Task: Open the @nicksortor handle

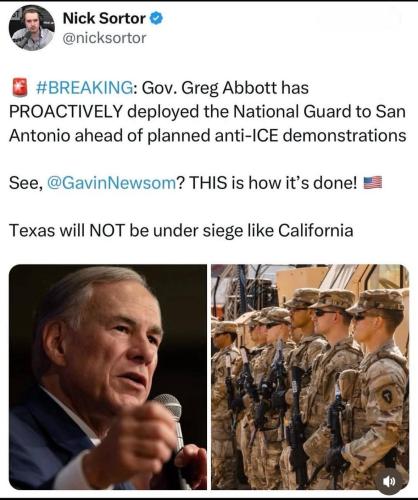Action: pos(104,38)
